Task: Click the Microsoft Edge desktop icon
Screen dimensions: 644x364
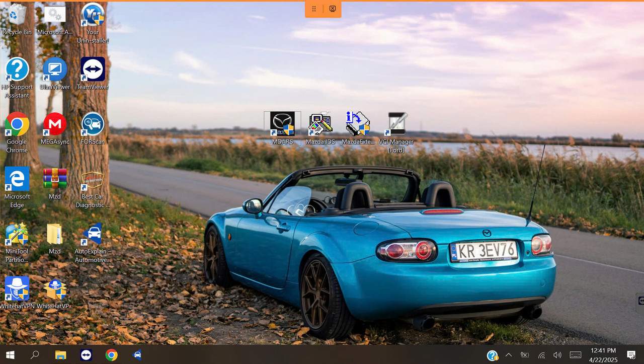Action: pyautogui.click(x=17, y=188)
